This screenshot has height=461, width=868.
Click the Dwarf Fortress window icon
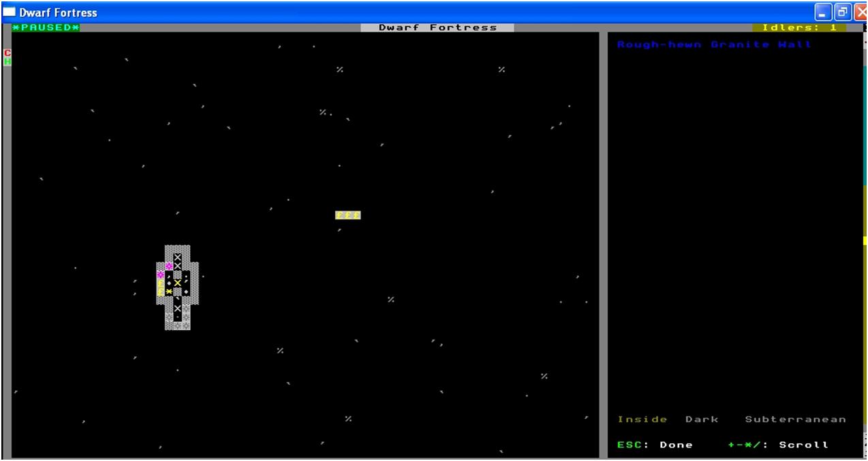point(10,12)
